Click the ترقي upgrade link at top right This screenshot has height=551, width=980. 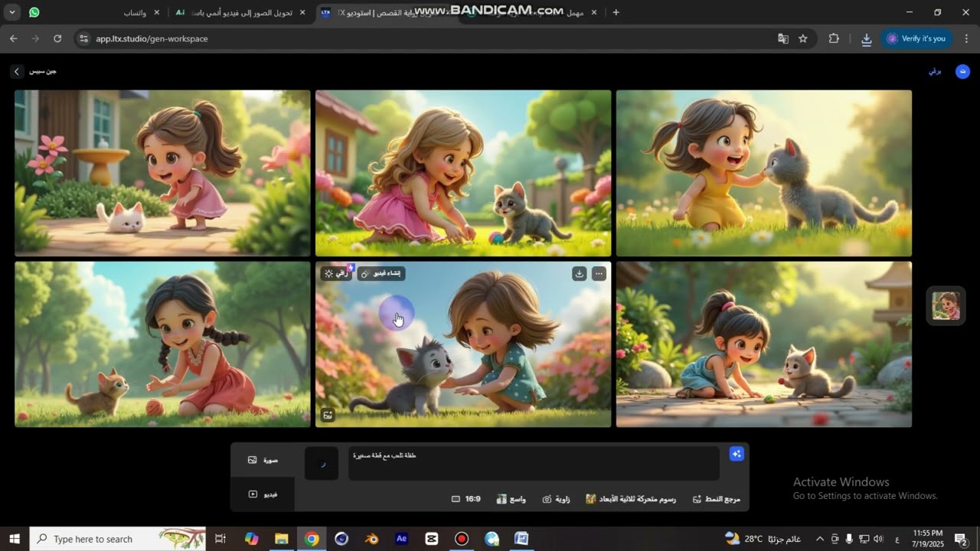point(935,71)
